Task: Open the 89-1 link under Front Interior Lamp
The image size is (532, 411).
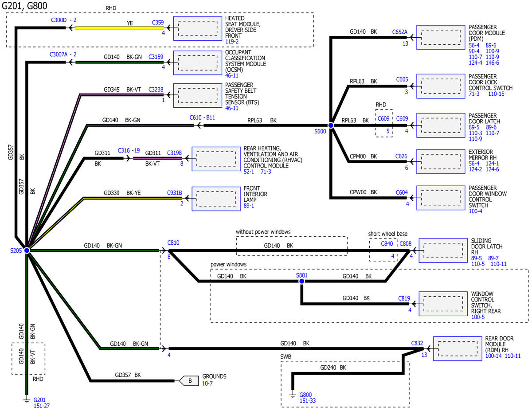Action: coord(249,206)
